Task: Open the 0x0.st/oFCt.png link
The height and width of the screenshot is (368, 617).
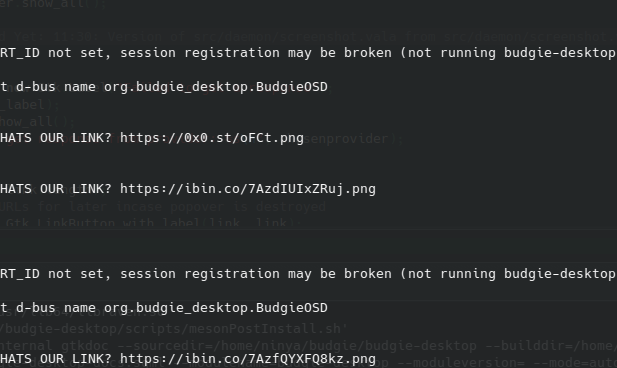Action: coord(212,138)
